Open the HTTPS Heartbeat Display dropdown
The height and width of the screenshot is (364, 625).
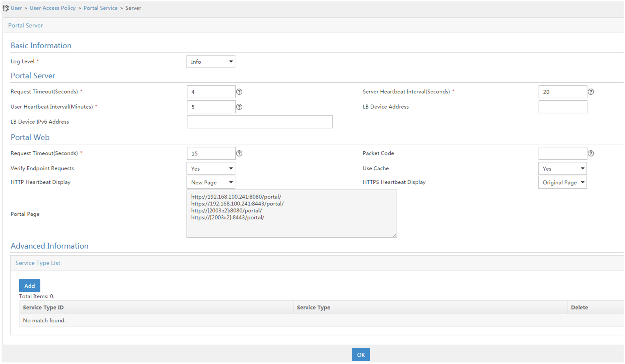coord(562,182)
